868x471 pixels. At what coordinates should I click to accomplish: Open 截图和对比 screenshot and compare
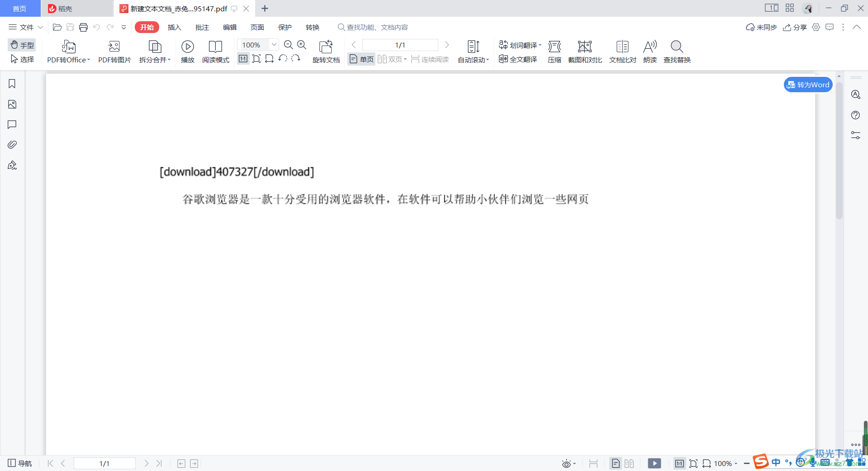coord(585,52)
